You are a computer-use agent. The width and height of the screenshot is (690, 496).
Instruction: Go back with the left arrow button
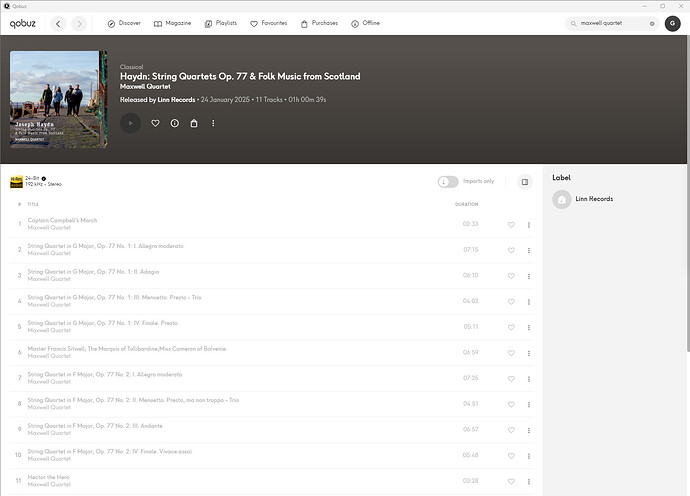[58, 24]
